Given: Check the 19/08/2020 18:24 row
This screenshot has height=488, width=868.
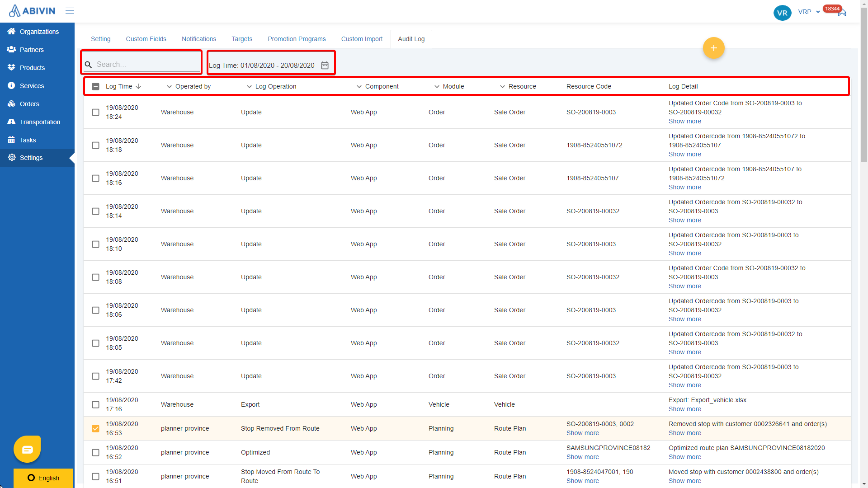Looking at the screenshot, I should (x=95, y=112).
